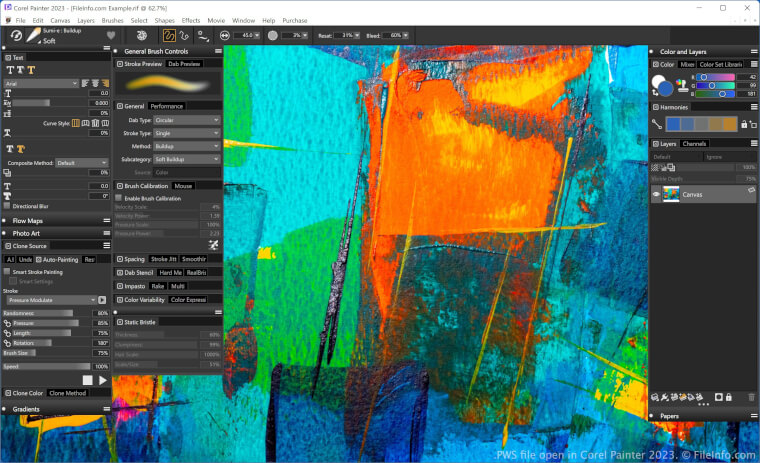Switch to the Channels tab
This screenshot has width=760, height=463.
(x=694, y=143)
